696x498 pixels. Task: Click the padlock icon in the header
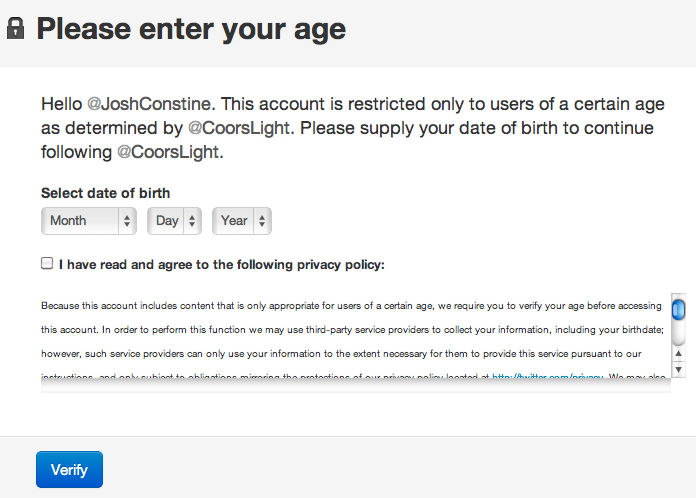point(15,28)
